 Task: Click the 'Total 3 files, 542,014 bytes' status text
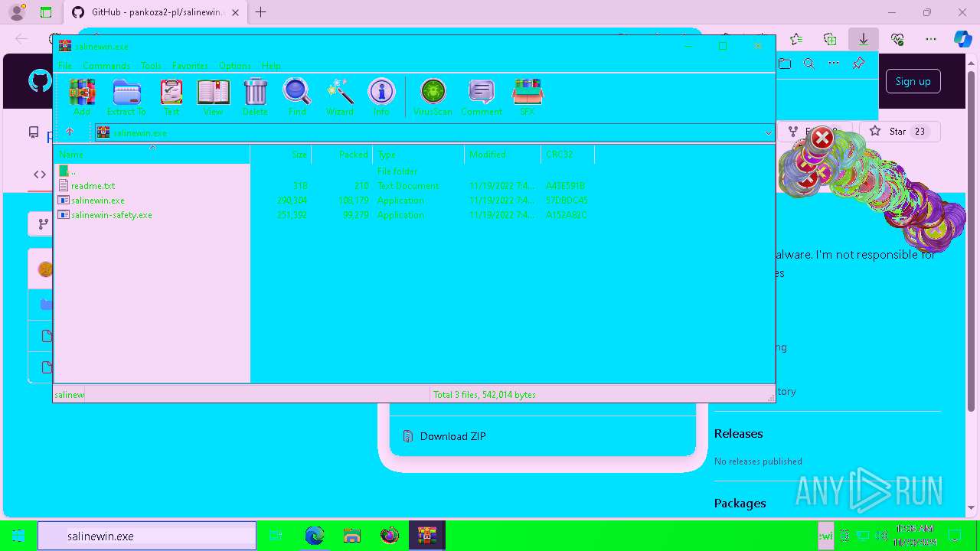click(x=485, y=395)
